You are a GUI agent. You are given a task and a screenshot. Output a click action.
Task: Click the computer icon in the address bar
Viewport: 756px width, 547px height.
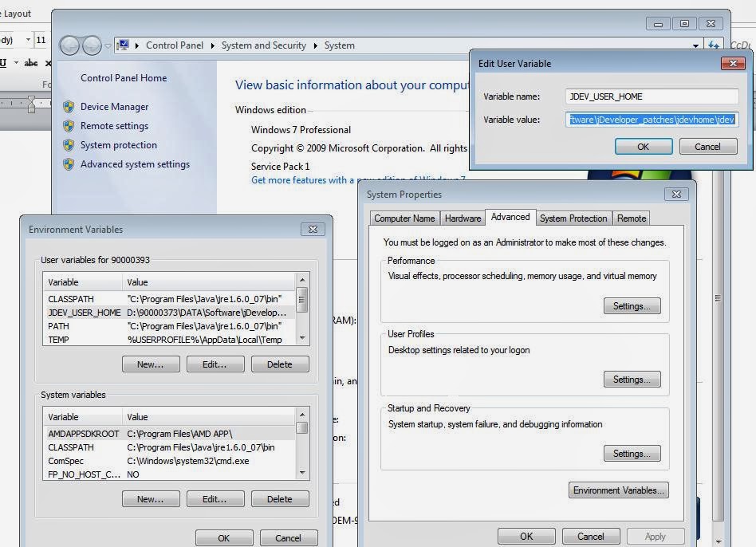tap(124, 45)
